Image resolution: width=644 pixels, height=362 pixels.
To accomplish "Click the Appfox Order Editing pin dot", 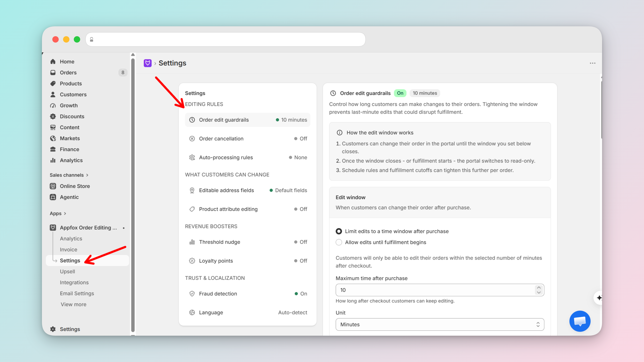I will [x=124, y=228].
